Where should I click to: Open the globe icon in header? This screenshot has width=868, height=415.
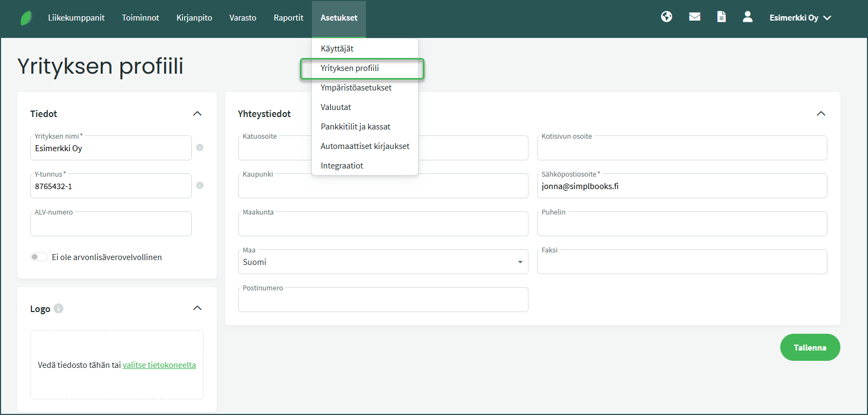point(667,17)
